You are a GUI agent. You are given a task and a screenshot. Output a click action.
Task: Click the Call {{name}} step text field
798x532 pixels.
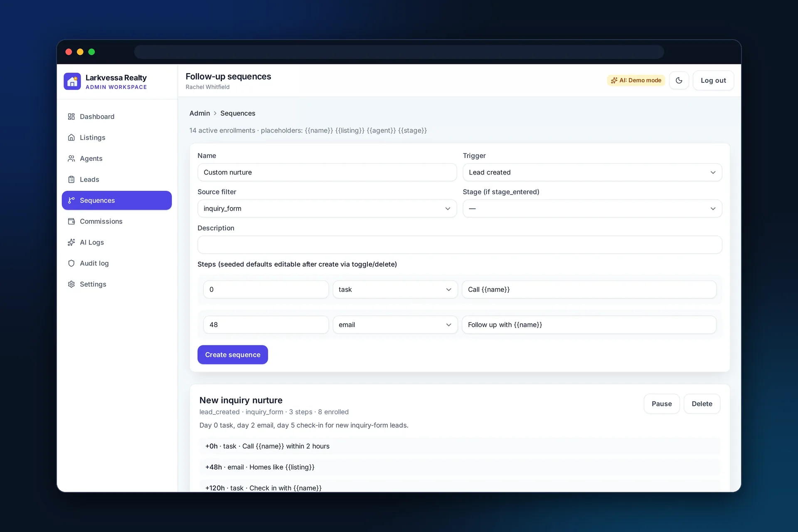(x=589, y=290)
